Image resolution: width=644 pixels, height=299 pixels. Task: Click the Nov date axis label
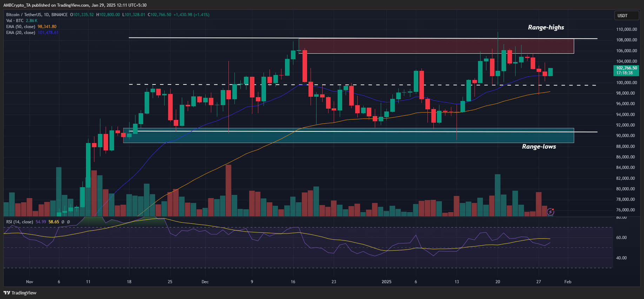click(x=29, y=282)
